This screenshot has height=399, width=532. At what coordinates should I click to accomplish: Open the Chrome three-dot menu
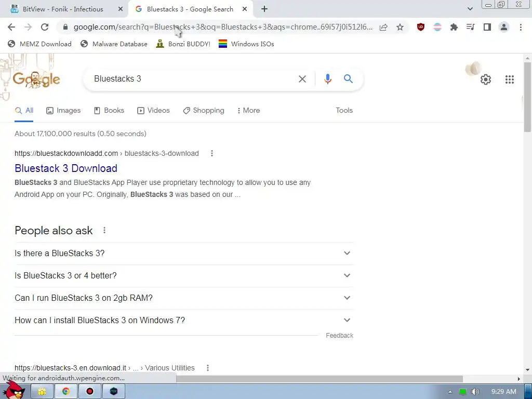point(521,27)
